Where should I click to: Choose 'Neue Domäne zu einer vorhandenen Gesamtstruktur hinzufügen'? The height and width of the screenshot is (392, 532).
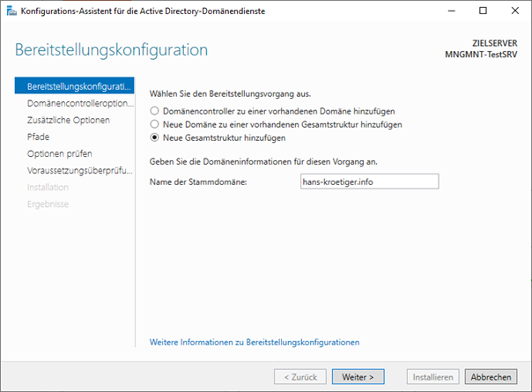click(156, 124)
